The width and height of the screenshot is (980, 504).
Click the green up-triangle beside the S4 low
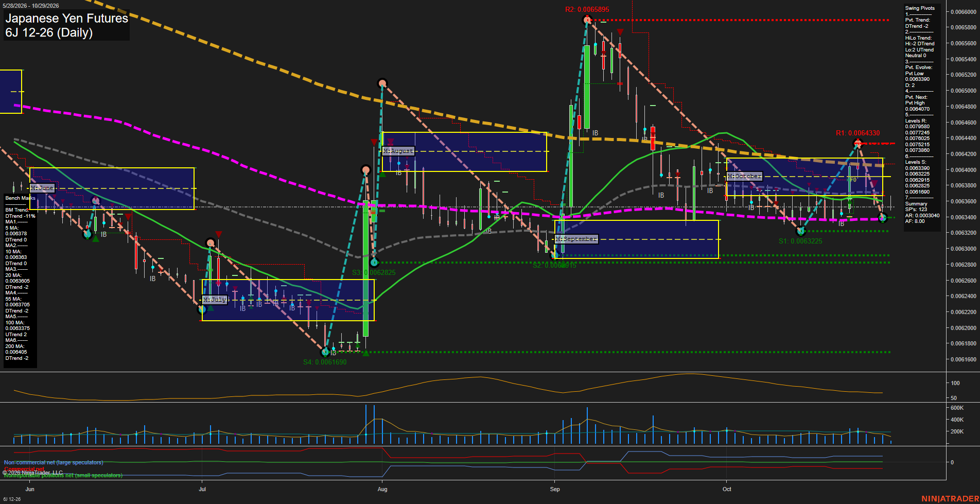point(365,353)
